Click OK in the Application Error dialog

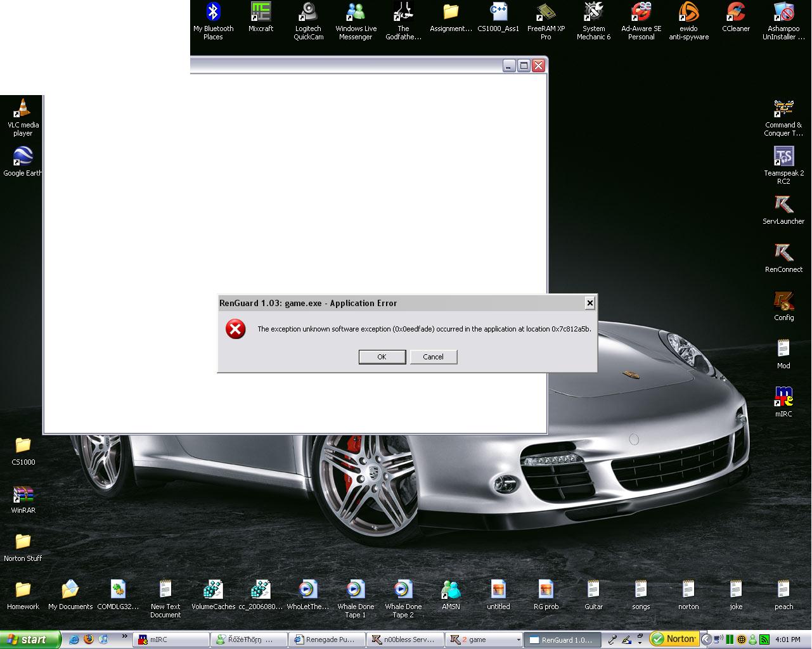pyautogui.click(x=382, y=357)
